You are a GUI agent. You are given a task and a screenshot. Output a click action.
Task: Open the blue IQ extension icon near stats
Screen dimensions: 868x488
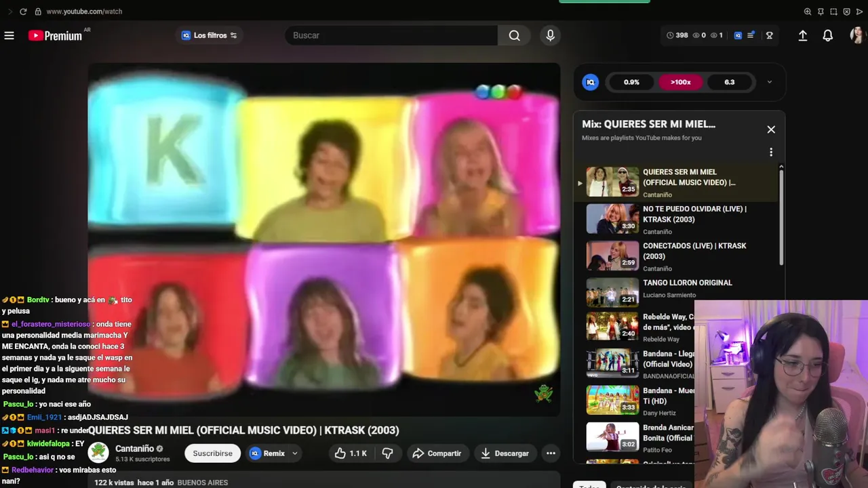738,35
